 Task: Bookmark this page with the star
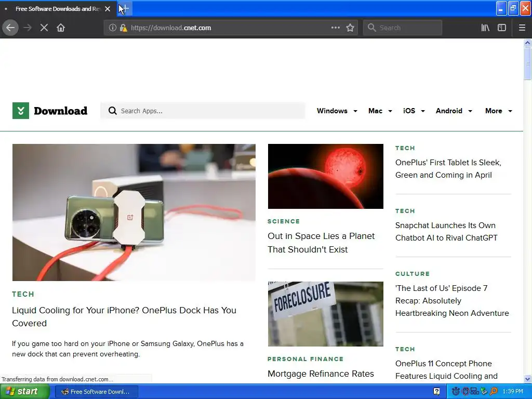350,28
